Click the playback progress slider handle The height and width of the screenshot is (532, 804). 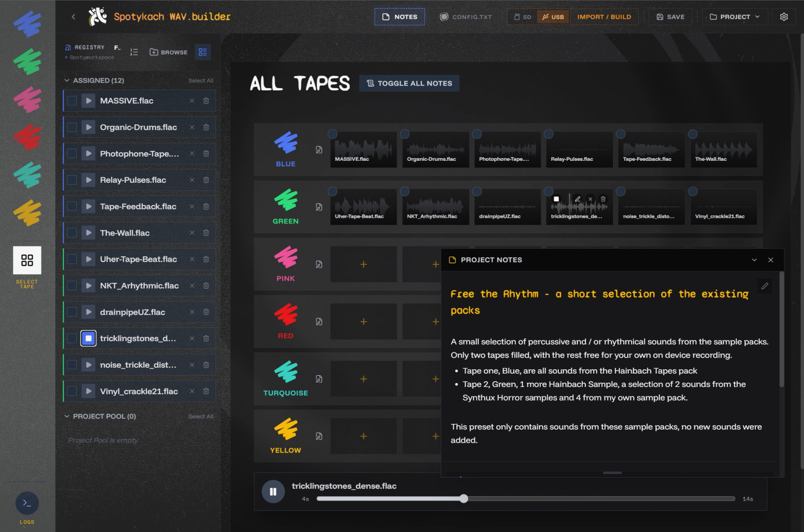(x=463, y=498)
